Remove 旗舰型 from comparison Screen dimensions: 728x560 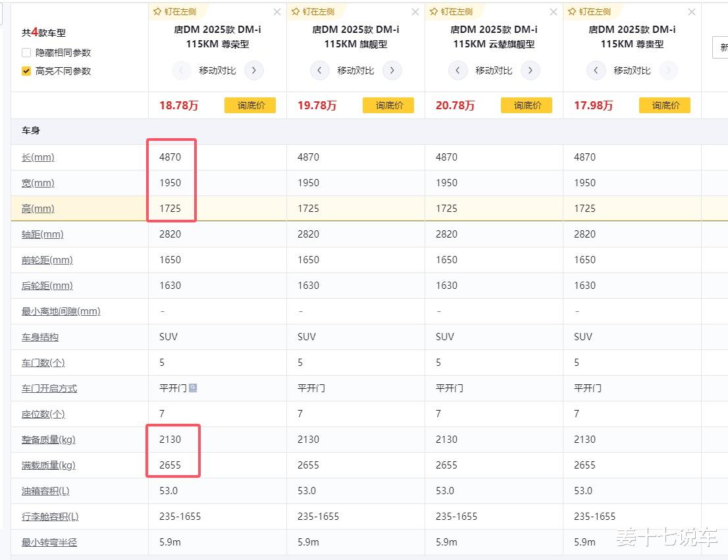point(415,12)
